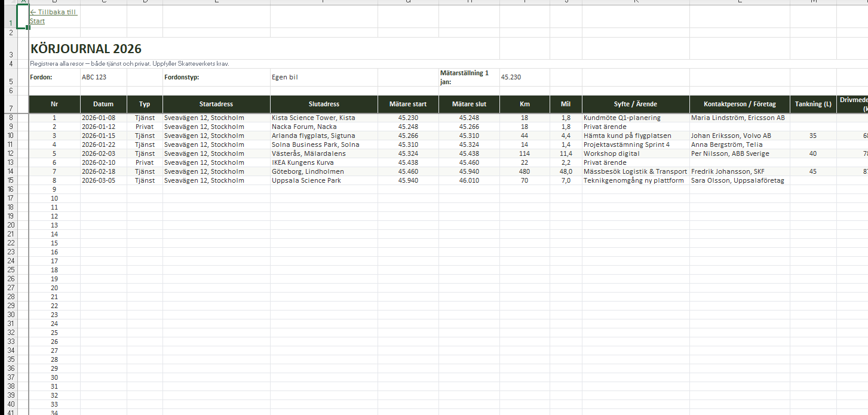Click the 45.230 odometer value beside Mätarställning 1 jan

click(511, 77)
